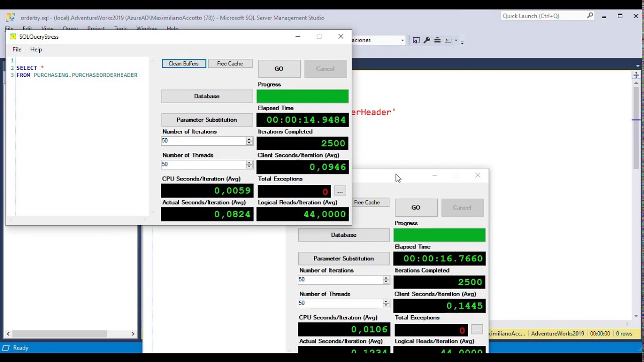Click Visual Studio window icon in SSMS toolbar
The height and width of the screenshot is (362, 644).
point(416,40)
